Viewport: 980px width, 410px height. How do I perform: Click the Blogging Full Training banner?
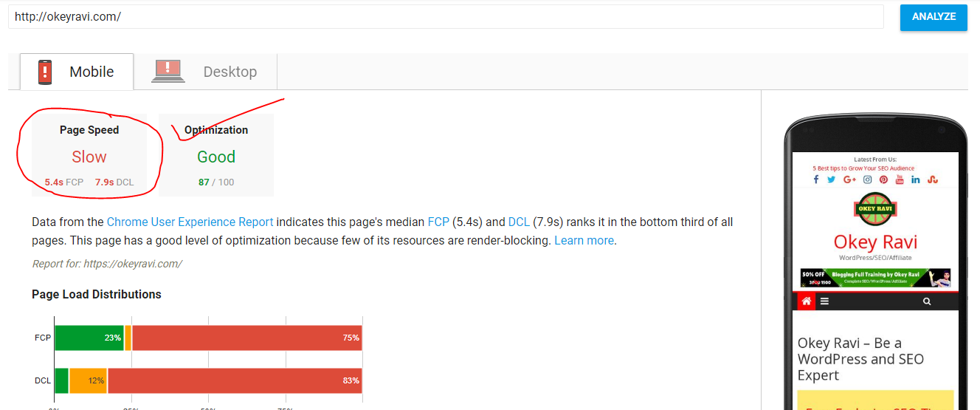[x=875, y=278]
